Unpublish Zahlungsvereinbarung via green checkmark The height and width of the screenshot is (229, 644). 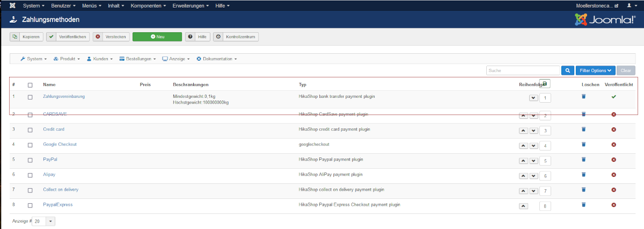(613, 97)
